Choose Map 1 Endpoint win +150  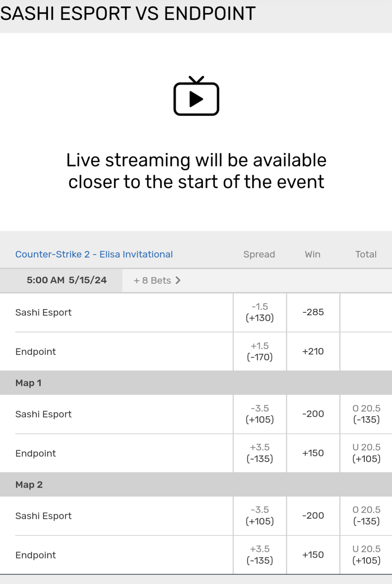pyautogui.click(x=313, y=453)
